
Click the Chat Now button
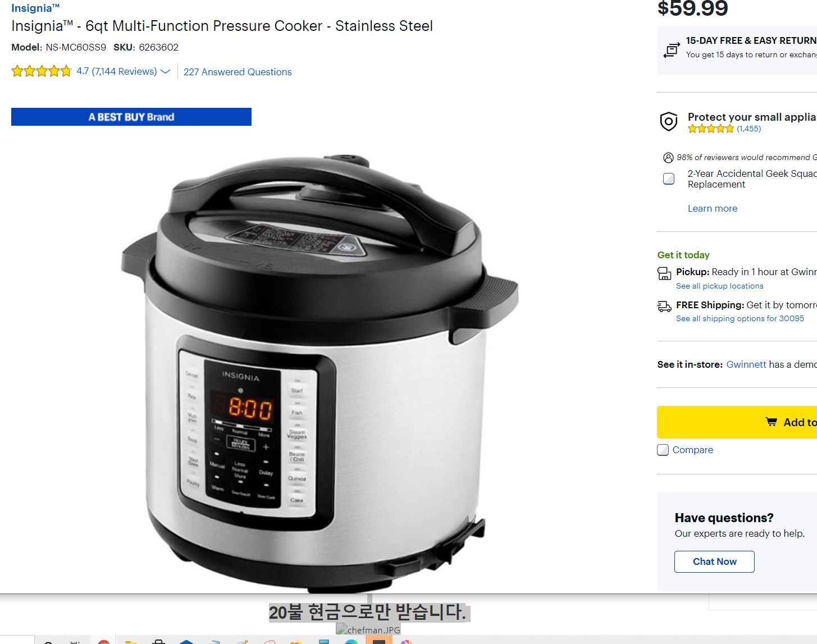tap(714, 561)
